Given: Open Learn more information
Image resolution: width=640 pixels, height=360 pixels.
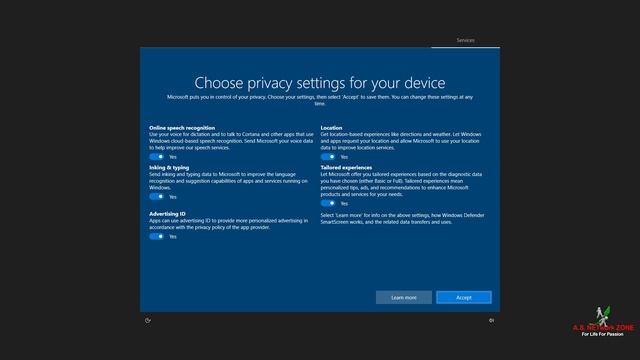Looking at the screenshot, I should click(x=404, y=298).
